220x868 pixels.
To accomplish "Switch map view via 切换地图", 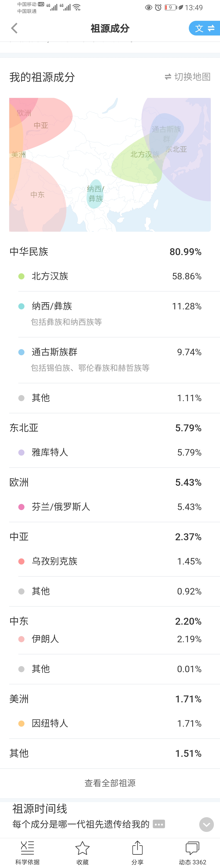I will pyautogui.click(x=187, y=77).
